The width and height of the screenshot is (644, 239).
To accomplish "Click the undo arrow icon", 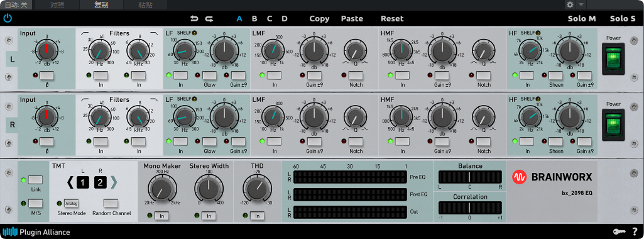I will 194,18.
